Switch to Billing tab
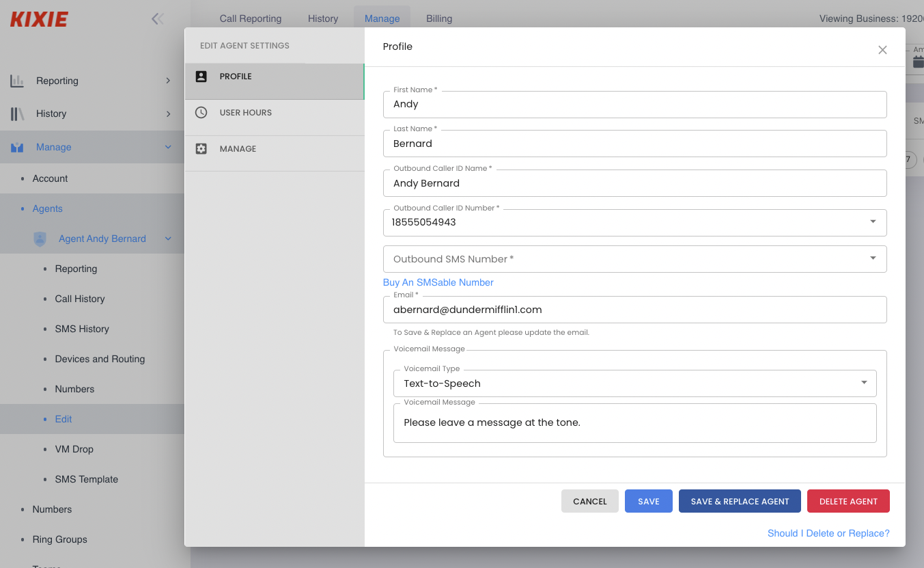This screenshot has height=568, width=924. (x=439, y=18)
